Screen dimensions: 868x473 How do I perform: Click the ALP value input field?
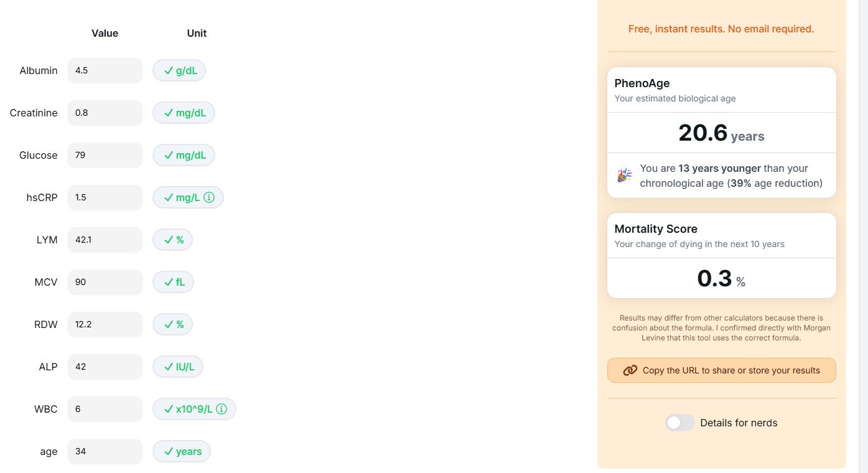tap(105, 367)
